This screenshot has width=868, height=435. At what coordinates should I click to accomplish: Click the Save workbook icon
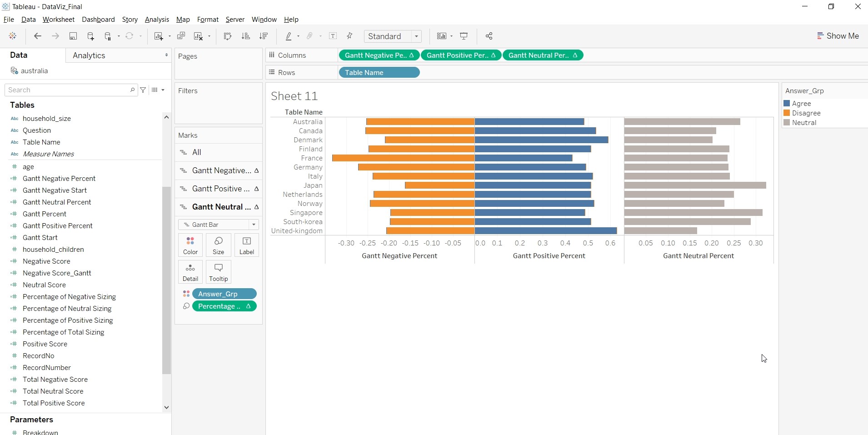[73, 36]
